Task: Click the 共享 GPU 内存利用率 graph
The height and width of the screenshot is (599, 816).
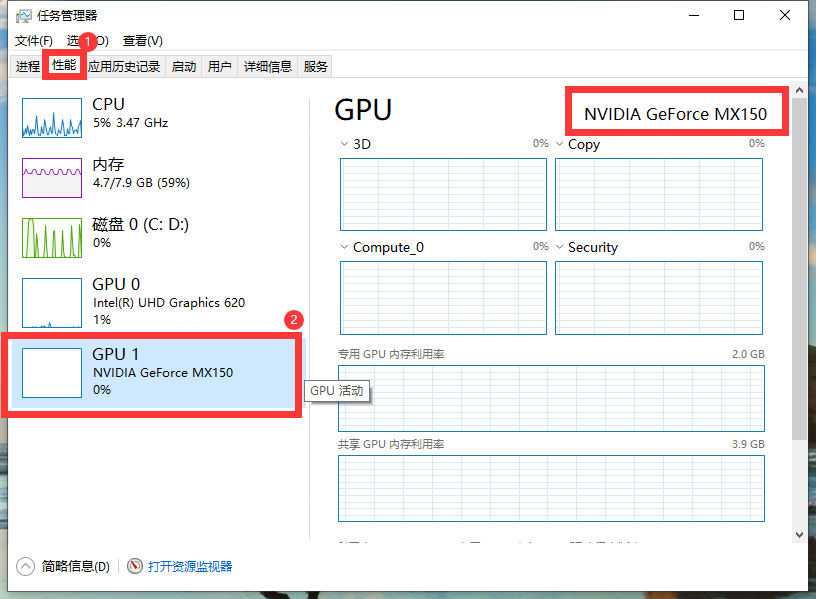Action: [x=552, y=489]
